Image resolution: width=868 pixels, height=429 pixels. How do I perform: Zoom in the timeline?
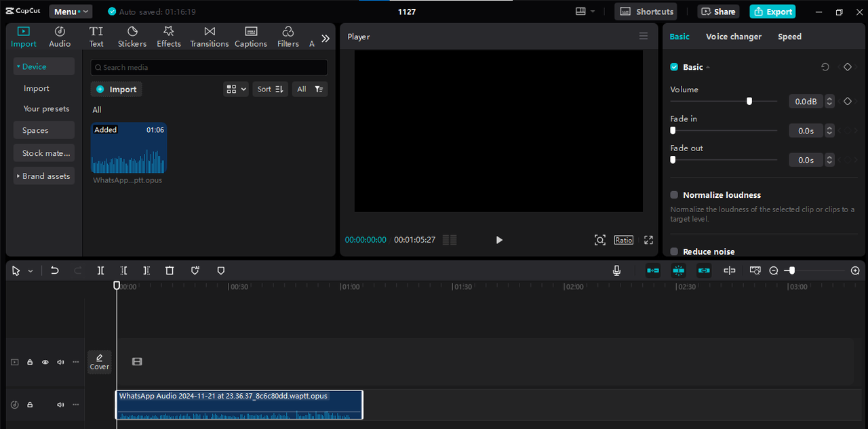pos(855,270)
